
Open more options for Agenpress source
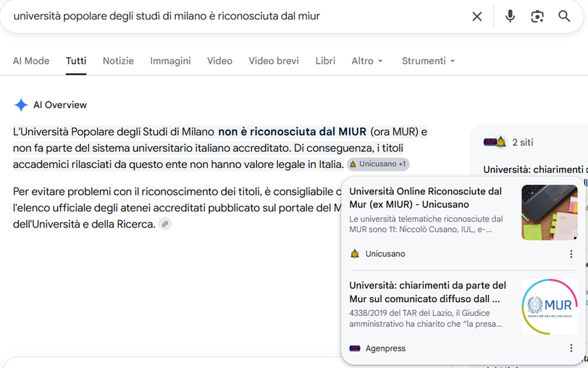click(x=571, y=348)
